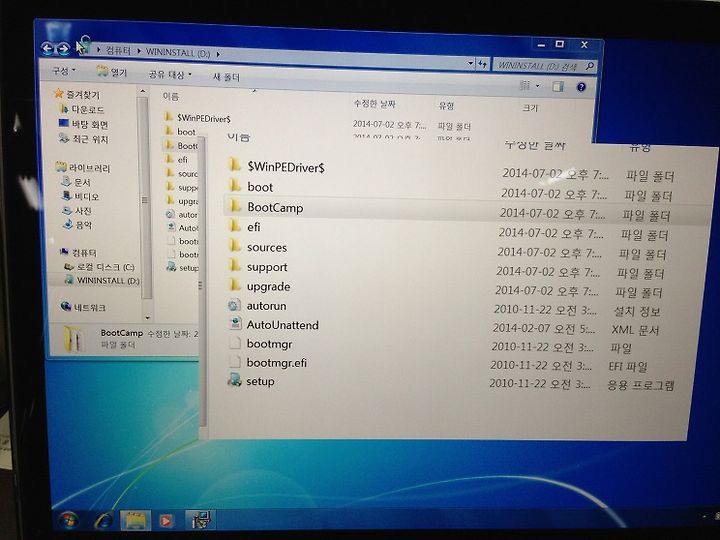Open the 구성 organize dropdown
The width and height of the screenshot is (720, 540).
click(x=63, y=71)
